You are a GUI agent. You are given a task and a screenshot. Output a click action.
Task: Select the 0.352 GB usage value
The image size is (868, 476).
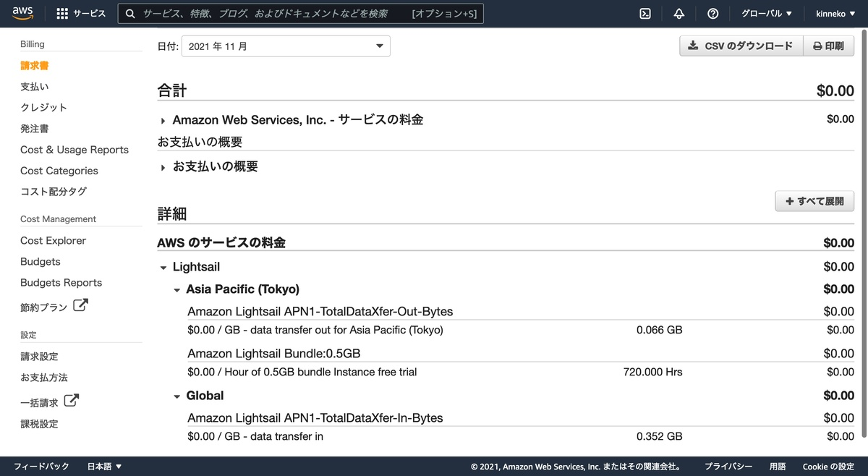[659, 436]
